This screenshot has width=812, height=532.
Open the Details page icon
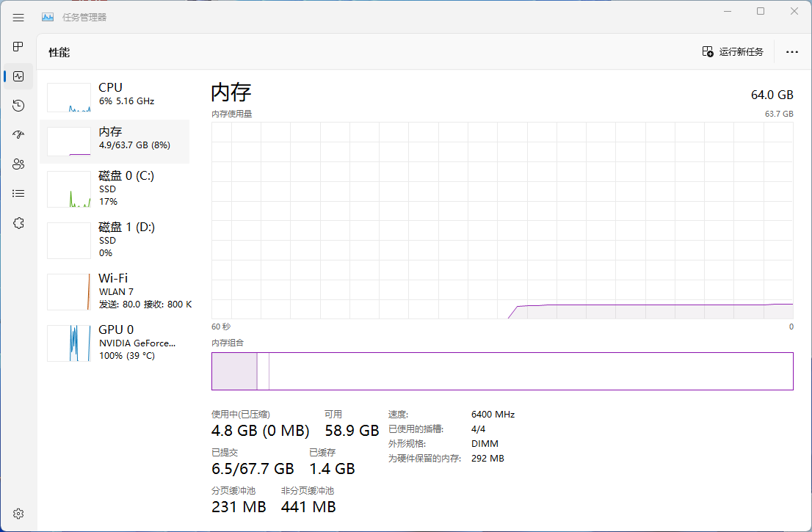pos(18,194)
